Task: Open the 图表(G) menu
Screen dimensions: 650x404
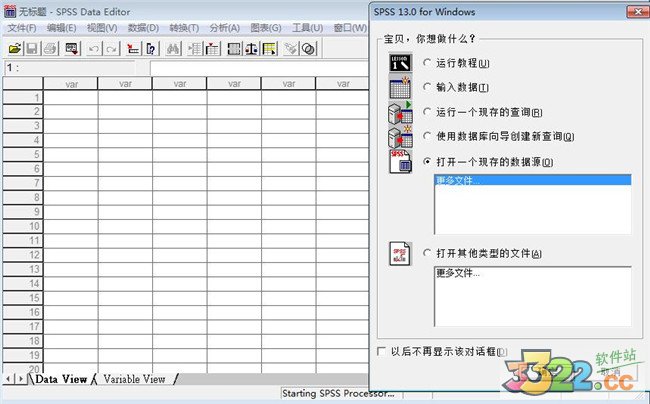Action: (x=266, y=28)
